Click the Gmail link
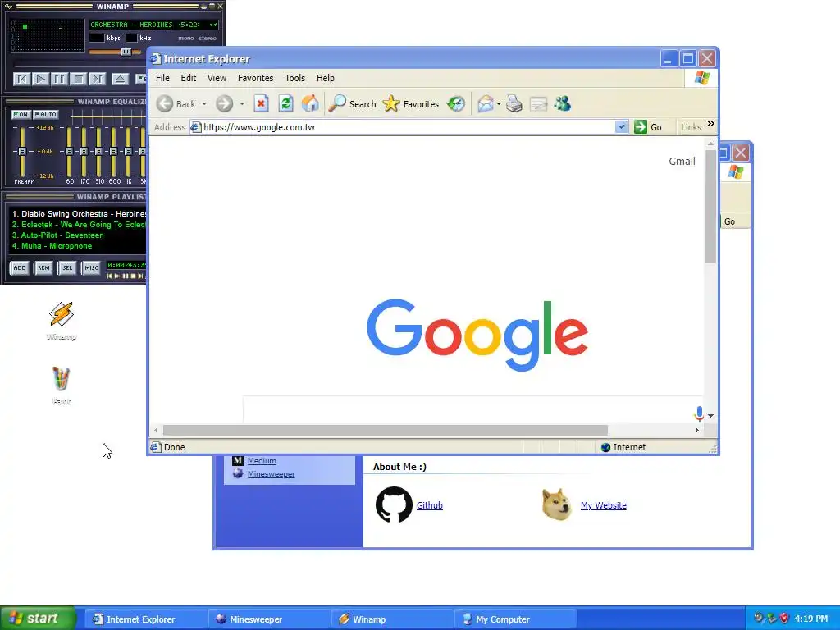This screenshot has height=630, width=840. click(682, 162)
